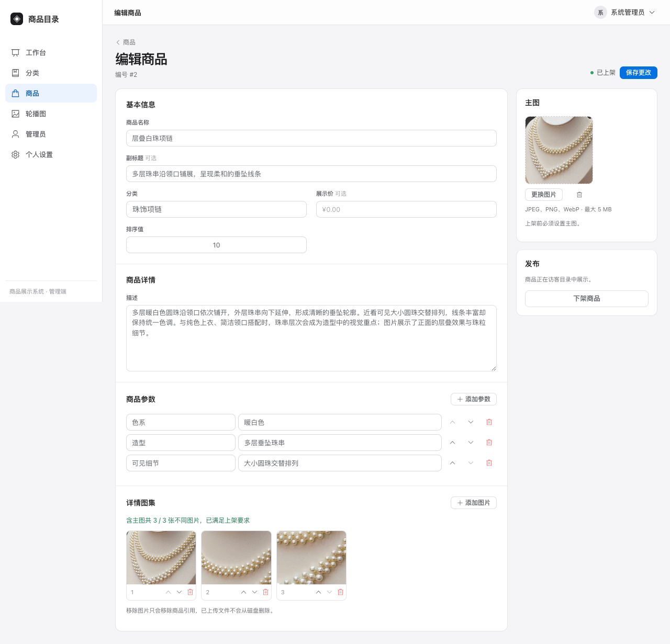The image size is (670, 644).
Task: Open gallery image 2 thumbnail
Action: click(236, 558)
